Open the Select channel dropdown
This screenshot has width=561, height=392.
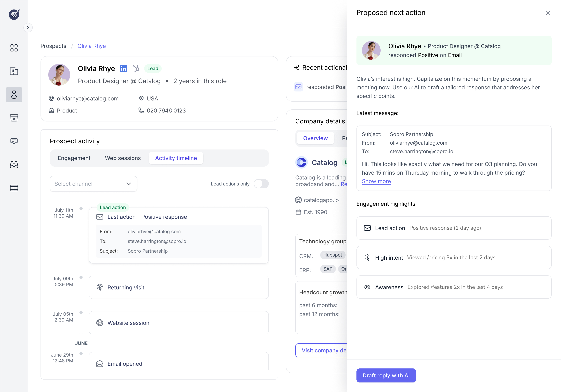93,184
